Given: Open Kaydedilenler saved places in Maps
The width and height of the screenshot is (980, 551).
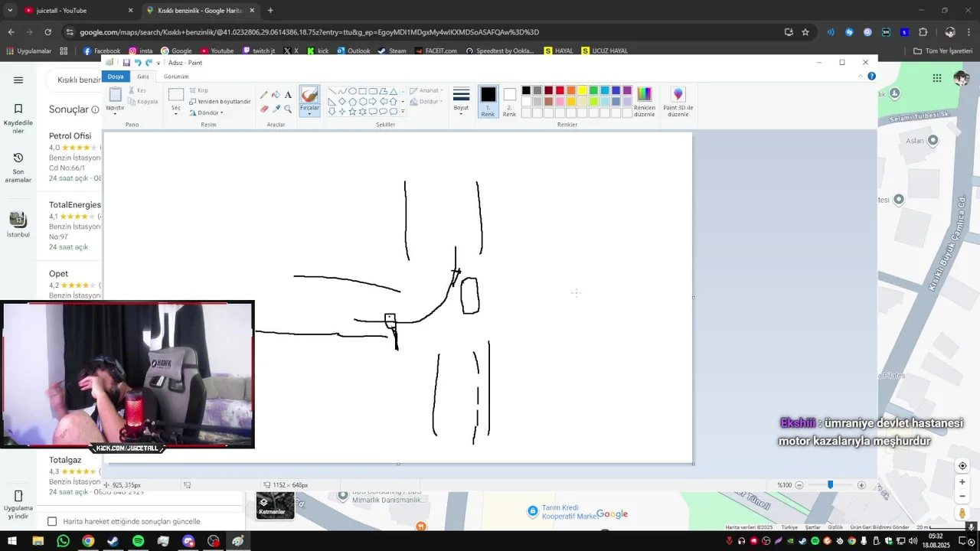Looking at the screenshot, I should (x=18, y=119).
